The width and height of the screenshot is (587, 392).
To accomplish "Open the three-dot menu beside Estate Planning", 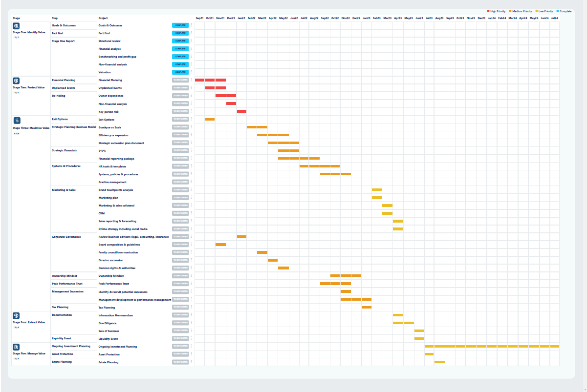I will [191, 362].
